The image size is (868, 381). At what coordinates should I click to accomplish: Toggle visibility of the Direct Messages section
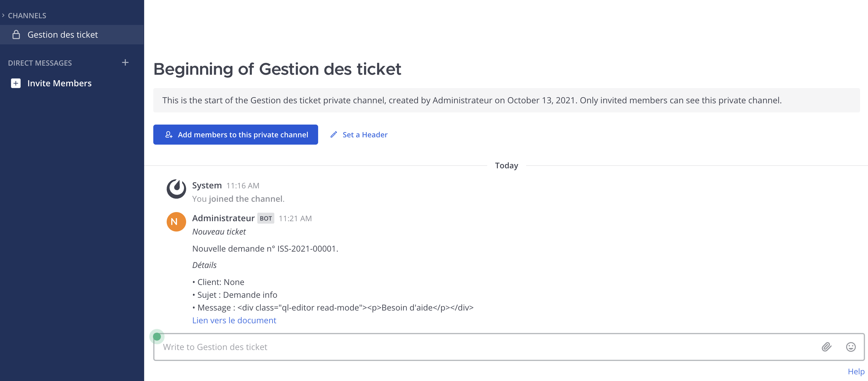pos(40,63)
